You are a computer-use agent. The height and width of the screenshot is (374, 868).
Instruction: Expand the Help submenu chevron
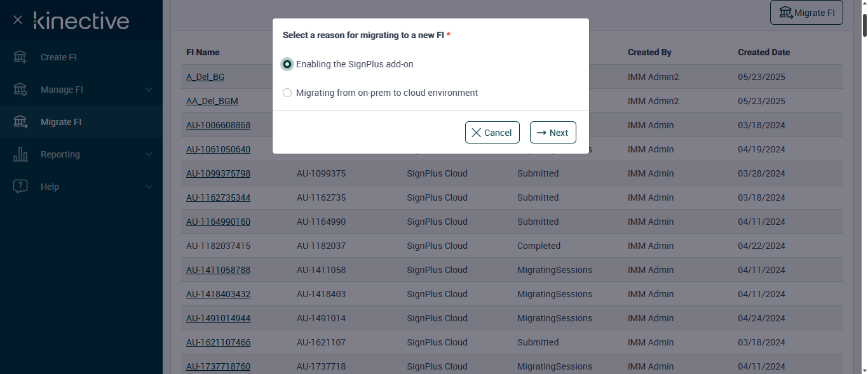click(149, 187)
